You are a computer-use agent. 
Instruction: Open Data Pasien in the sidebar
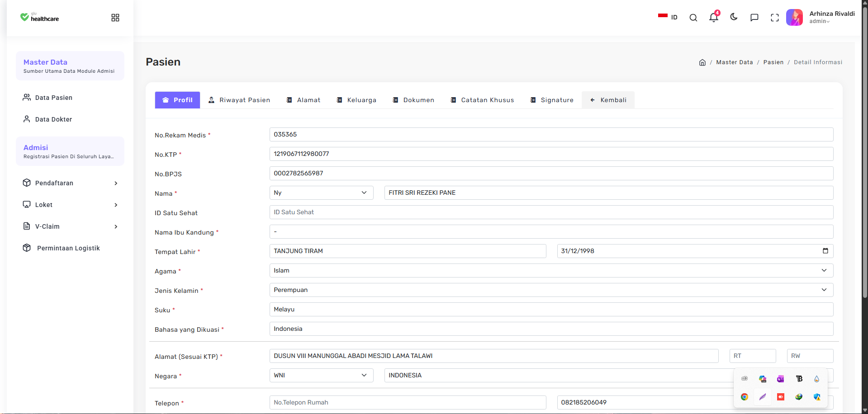[x=70, y=98]
